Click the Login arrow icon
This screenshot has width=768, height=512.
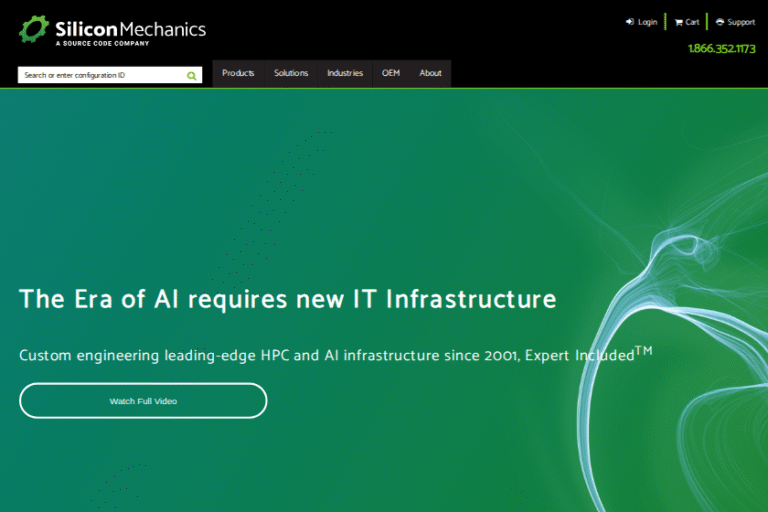[x=630, y=22]
